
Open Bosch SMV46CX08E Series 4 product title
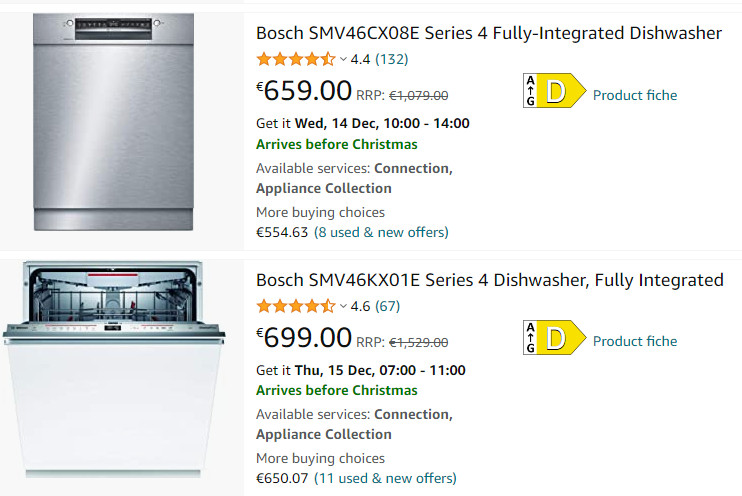[x=488, y=33]
